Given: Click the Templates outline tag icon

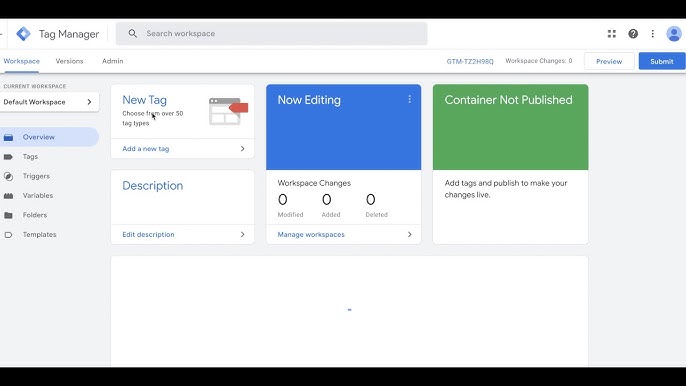Looking at the screenshot, I should point(8,235).
